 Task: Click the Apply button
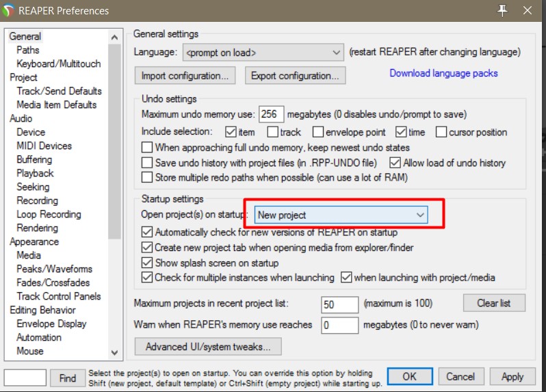click(x=512, y=376)
